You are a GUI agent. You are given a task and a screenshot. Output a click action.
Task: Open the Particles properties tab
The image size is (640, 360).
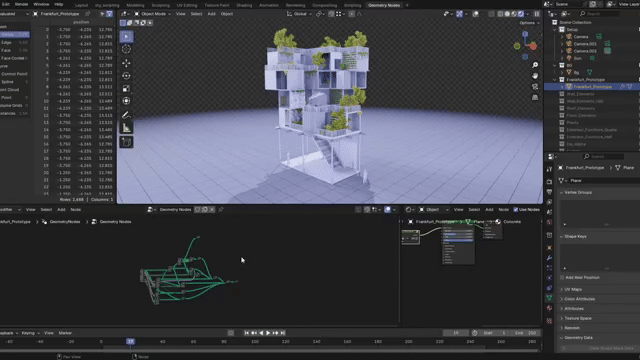(549, 268)
